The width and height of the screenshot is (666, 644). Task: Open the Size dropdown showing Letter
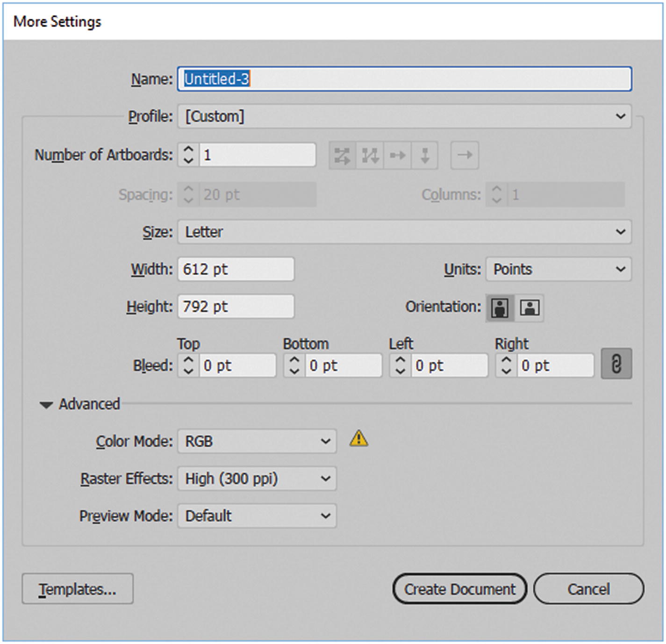point(404,232)
